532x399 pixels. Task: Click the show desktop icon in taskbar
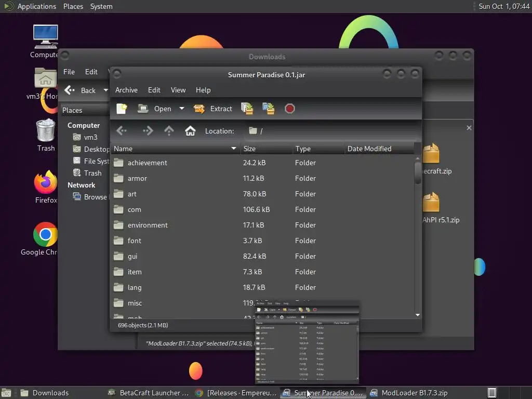tap(6, 393)
